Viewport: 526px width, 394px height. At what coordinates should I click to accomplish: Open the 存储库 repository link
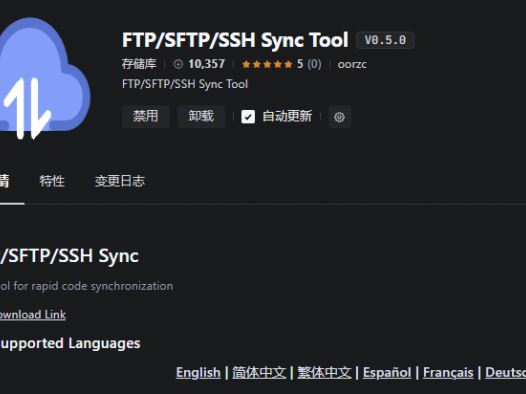pyautogui.click(x=139, y=64)
